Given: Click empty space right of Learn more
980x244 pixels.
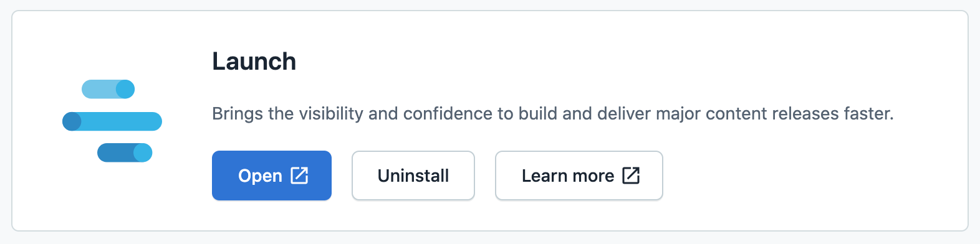Looking at the screenshot, I should click(810, 176).
